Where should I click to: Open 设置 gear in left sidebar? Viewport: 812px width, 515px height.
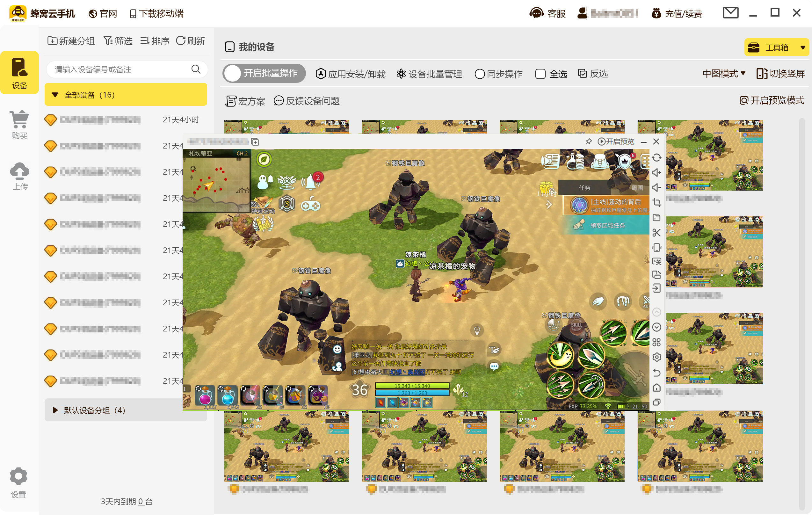click(x=18, y=482)
